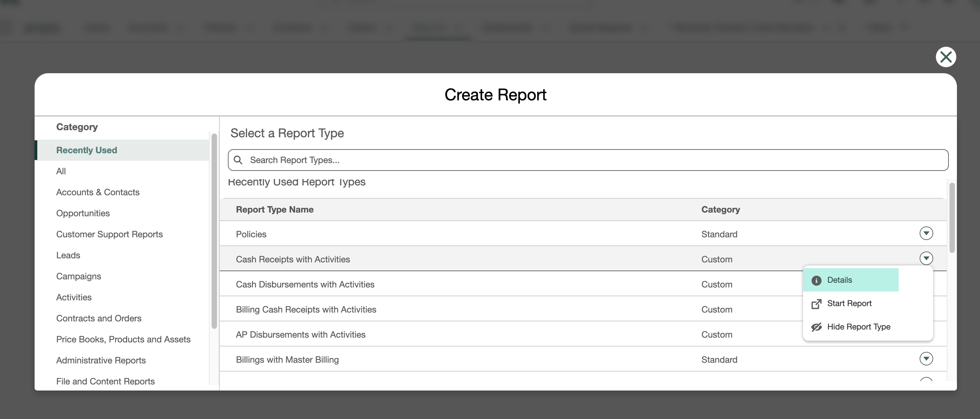Click Custom cell in AP Disbursements row
The width and height of the screenshot is (980, 419).
coord(717,335)
